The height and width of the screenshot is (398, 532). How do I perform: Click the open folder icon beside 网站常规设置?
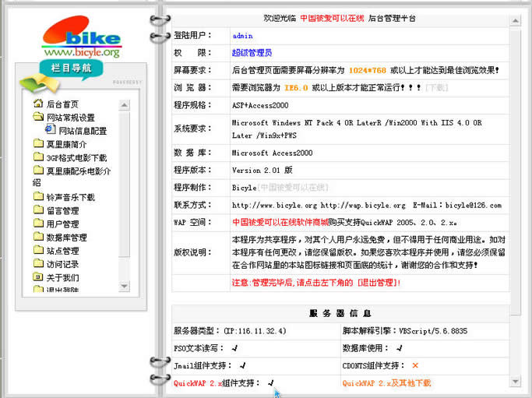38,117
